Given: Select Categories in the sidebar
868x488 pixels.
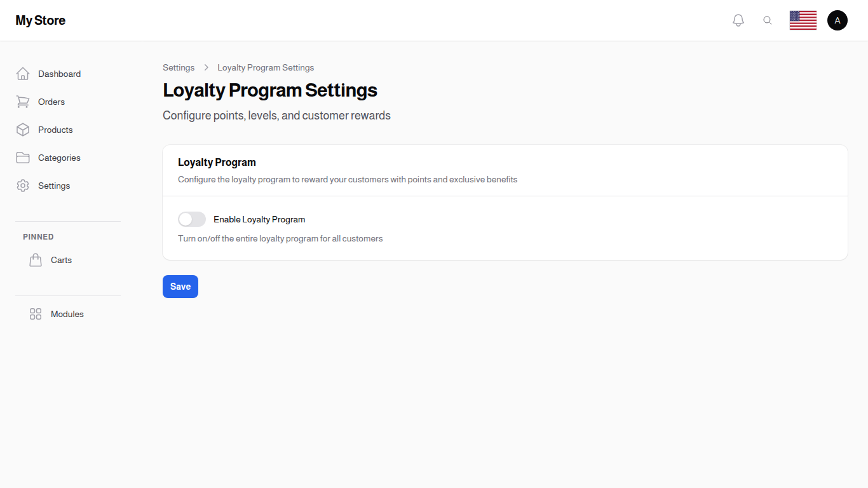Looking at the screenshot, I should click(x=68, y=158).
